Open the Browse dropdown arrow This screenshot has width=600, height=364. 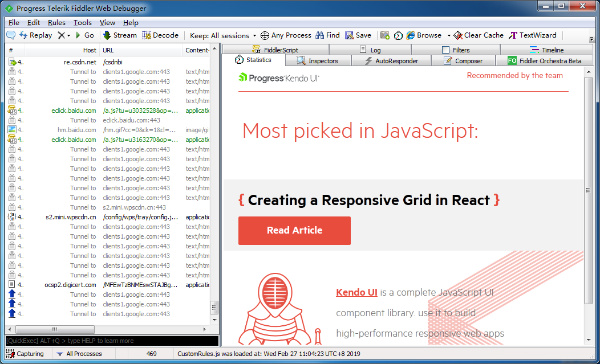point(449,35)
